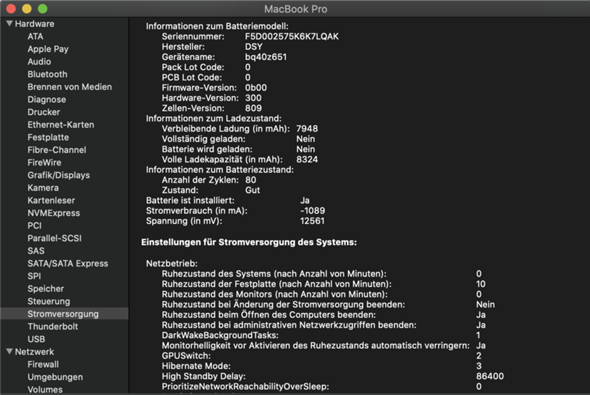Click the remaining charge value 7948

pyautogui.click(x=307, y=129)
